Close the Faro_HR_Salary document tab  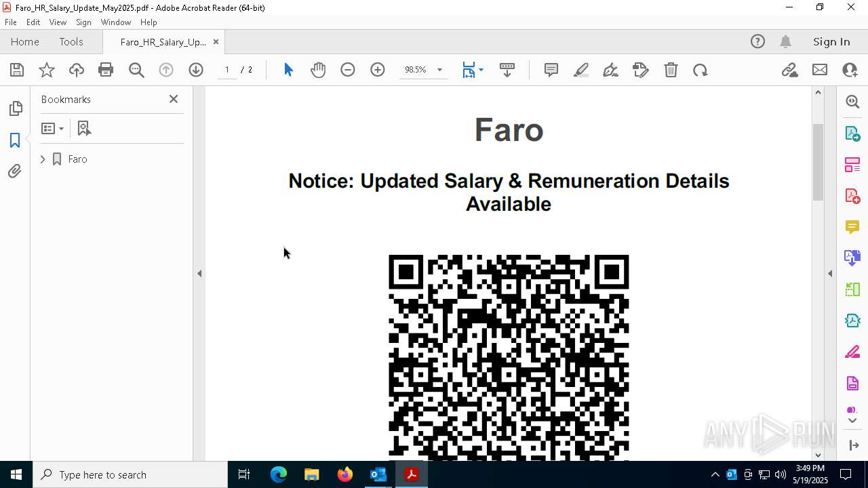(216, 41)
